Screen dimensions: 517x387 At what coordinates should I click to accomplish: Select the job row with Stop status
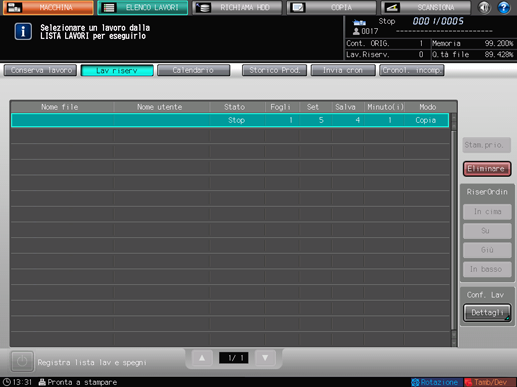tap(230, 120)
